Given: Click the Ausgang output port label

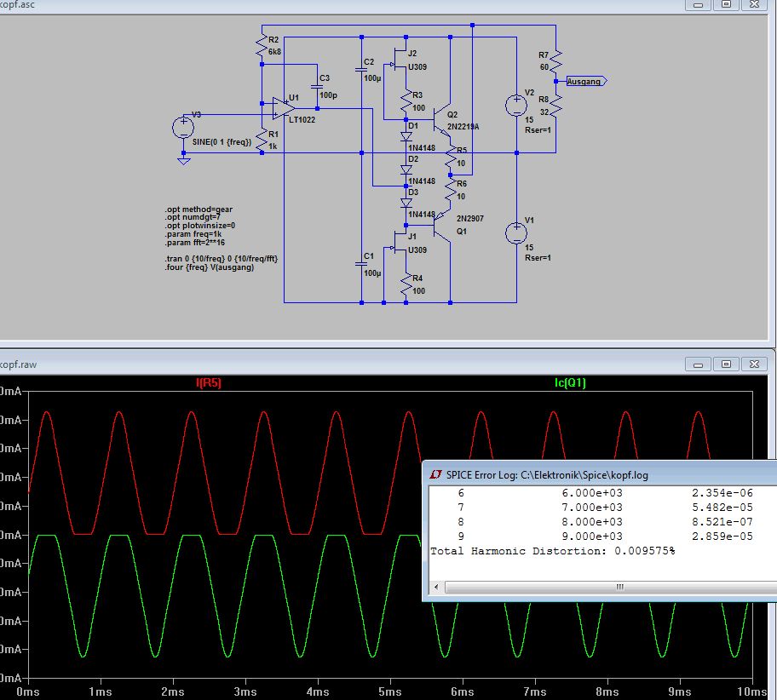Looking at the screenshot, I should coord(586,82).
